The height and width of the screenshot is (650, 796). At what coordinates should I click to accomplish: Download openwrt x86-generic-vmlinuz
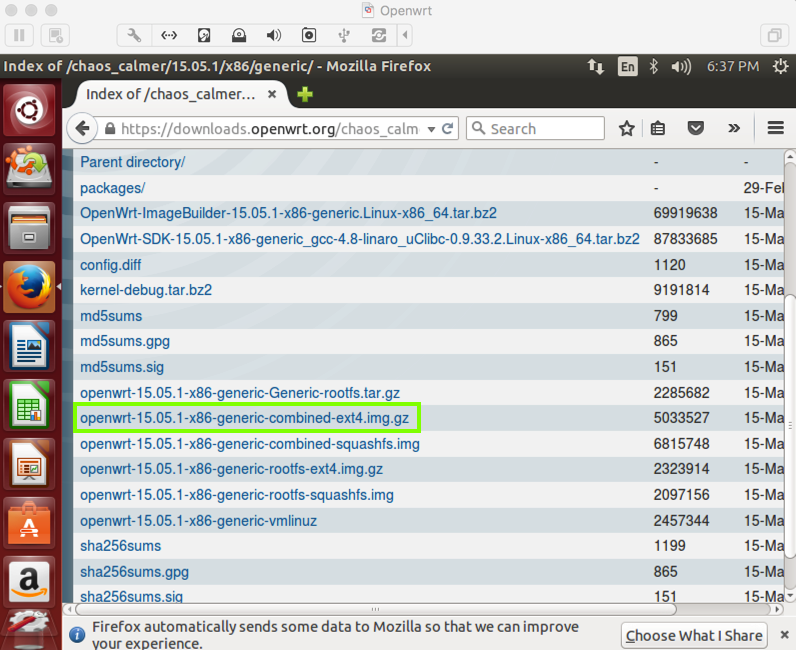point(198,521)
